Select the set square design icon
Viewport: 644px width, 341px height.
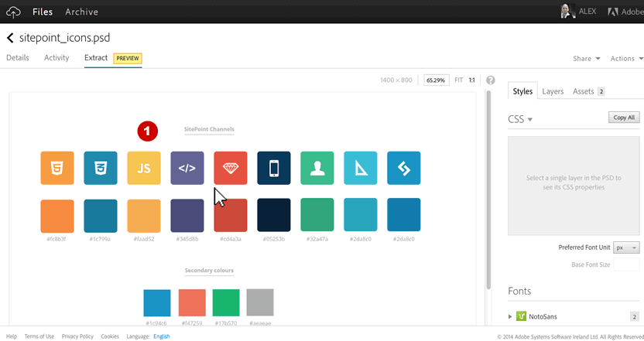[x=361, y=168]
